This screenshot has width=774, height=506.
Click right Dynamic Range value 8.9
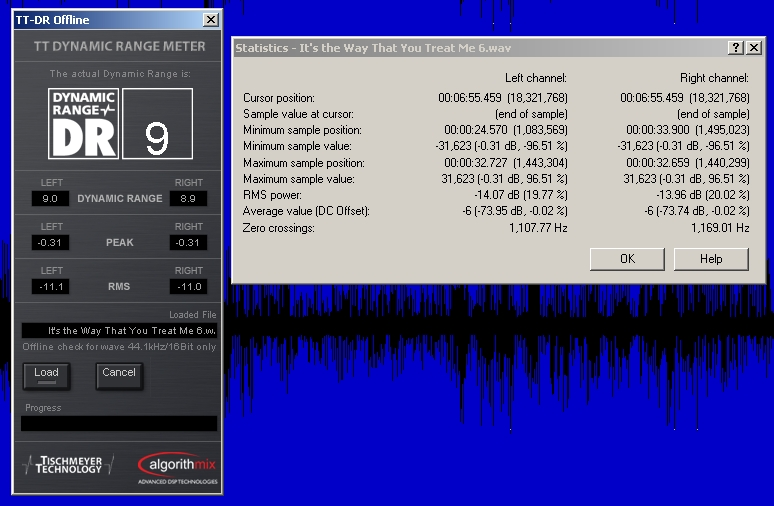click(x=188, y=198)
